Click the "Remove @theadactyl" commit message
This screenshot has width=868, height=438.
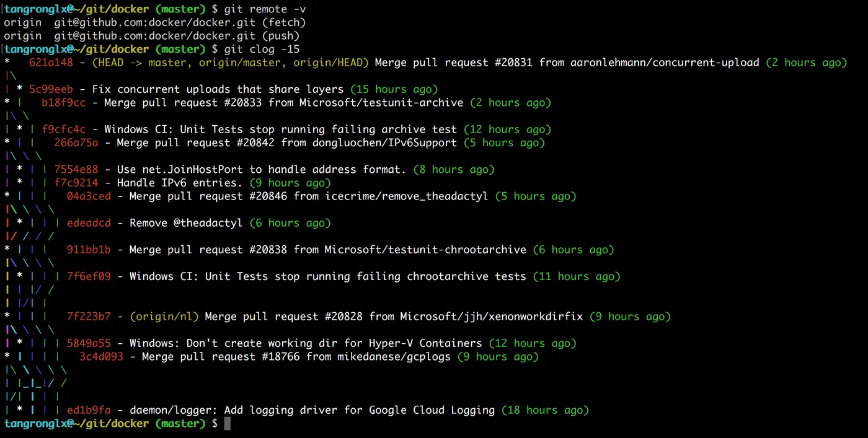[185, 223]
